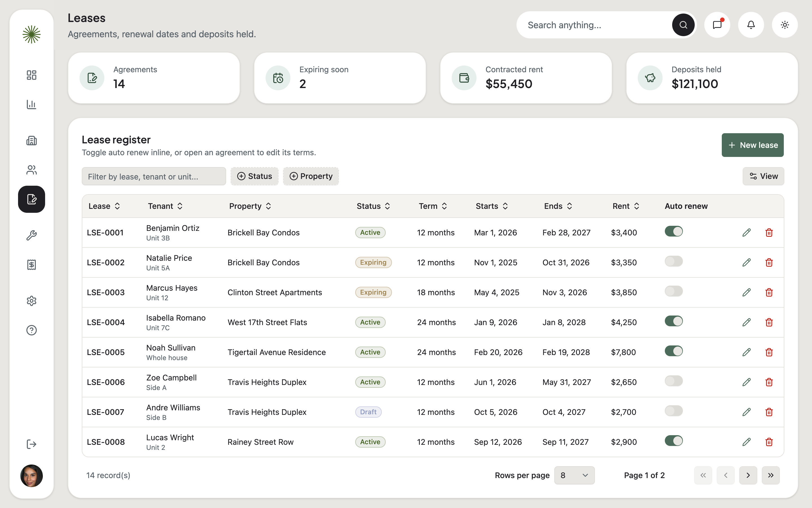812x508 pixels.
Task: Open the wrench maintenance sidebar icon
Action: (x=32, y=235)
